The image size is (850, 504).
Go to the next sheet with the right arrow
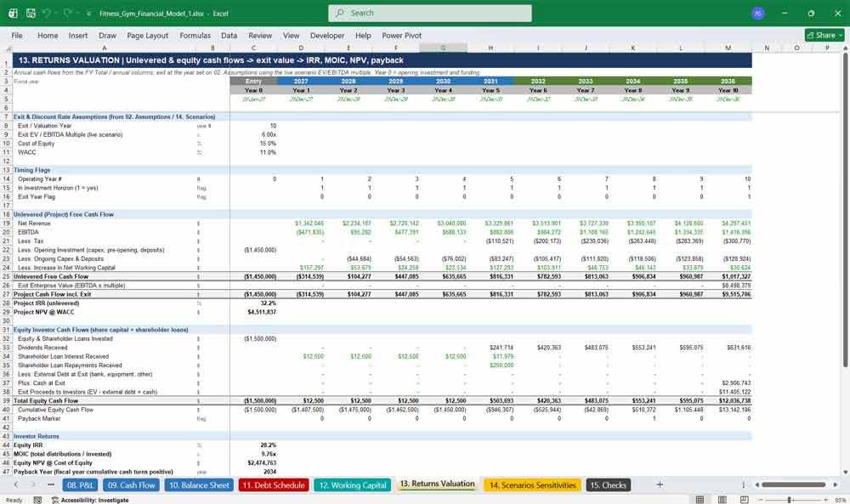[x=33, y=485]
